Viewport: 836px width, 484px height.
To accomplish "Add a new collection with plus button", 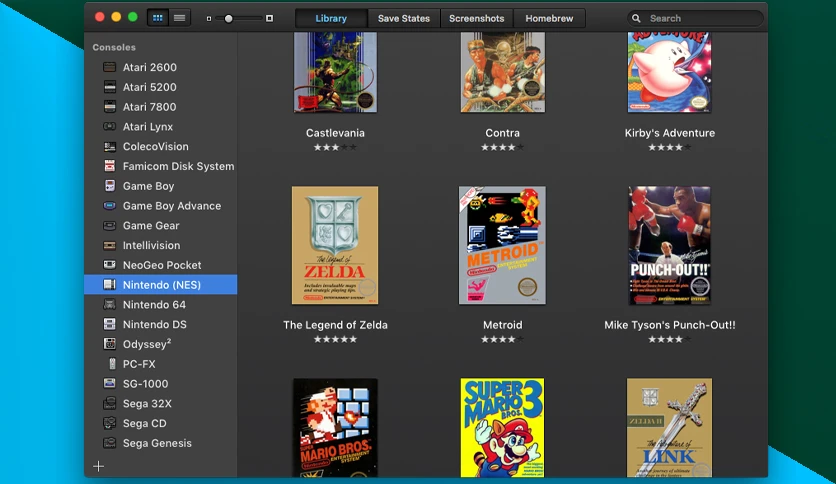I will point(99,466).
